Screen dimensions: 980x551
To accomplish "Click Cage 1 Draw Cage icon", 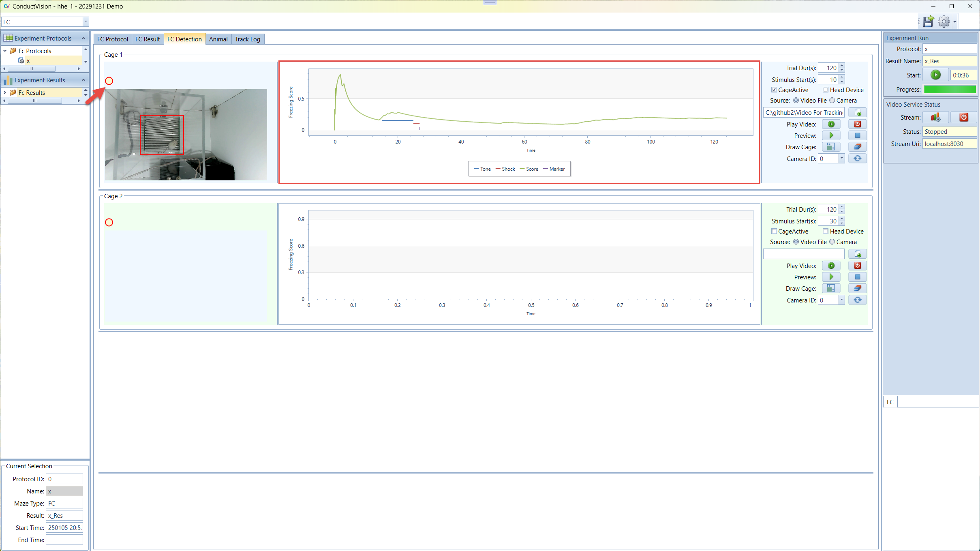I will pos(831,147).
